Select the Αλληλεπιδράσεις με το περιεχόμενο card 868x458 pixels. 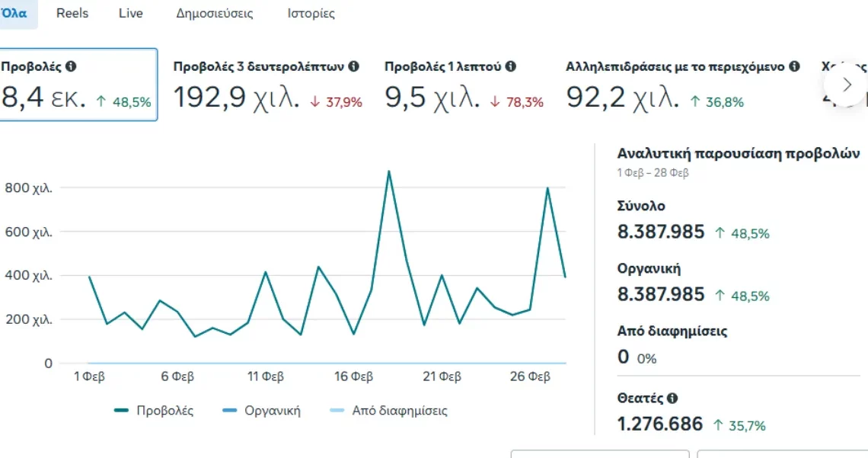point(681,85)
